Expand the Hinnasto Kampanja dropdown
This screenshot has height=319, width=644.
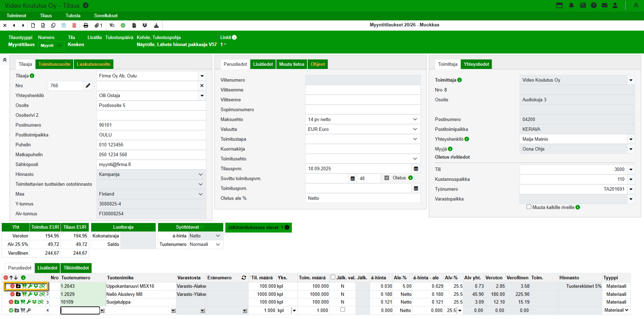point(151,174)
